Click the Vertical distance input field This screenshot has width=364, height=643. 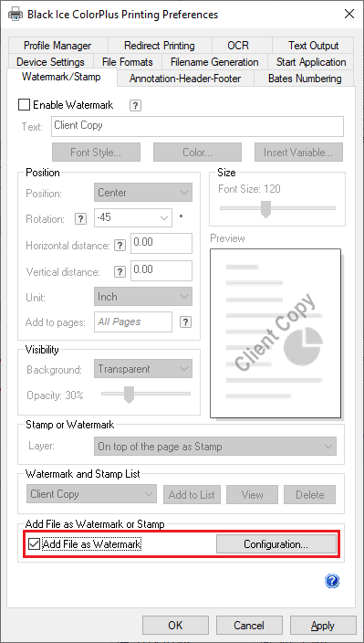pyautogui.click(x=161, y=270)
